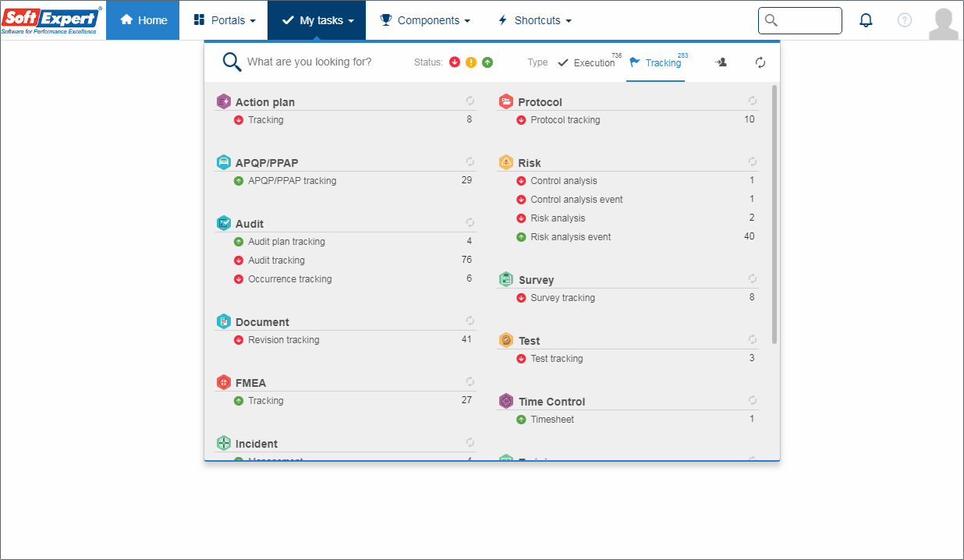Open the user profile avatar
964x560 pixels.
944,23
